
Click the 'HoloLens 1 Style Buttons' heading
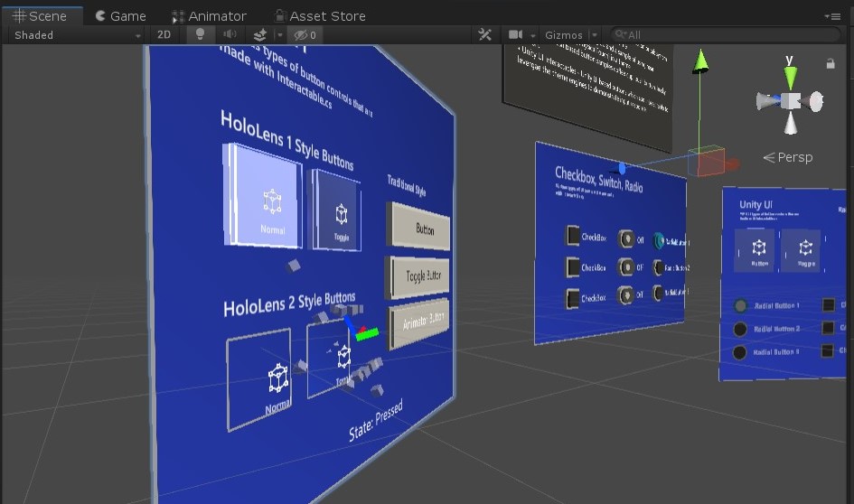[x=287, y=140]
